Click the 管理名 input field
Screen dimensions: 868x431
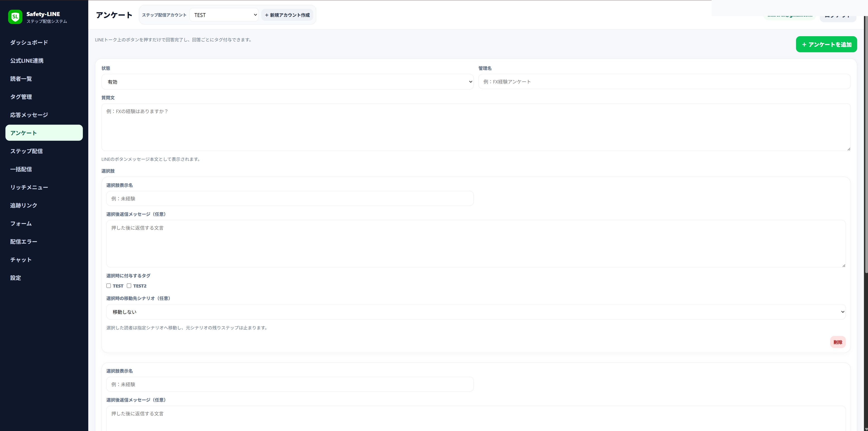click(665, 81)
